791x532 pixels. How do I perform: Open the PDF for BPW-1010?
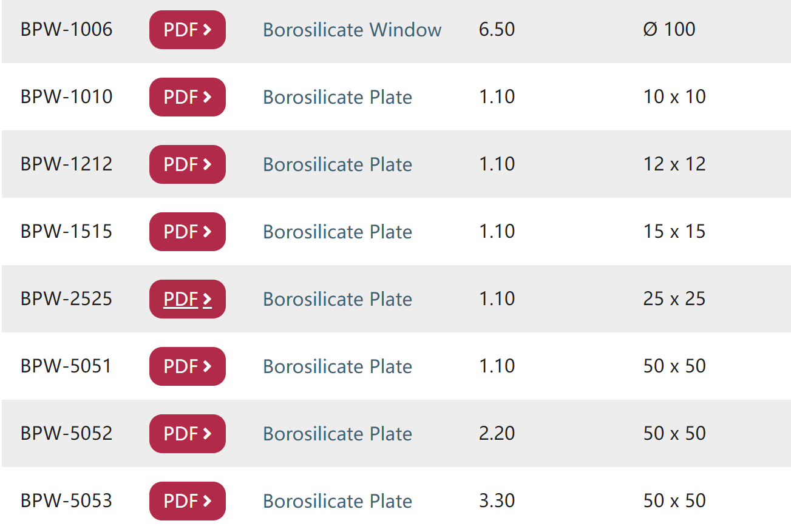click(x=188, y=97)
